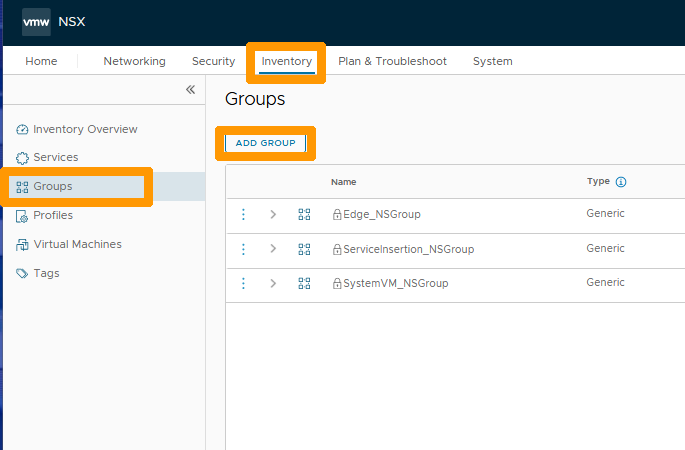685x450 pixels.
Task: Click the group icon in Edge_NSGroup row
Action: coord(304,214)
